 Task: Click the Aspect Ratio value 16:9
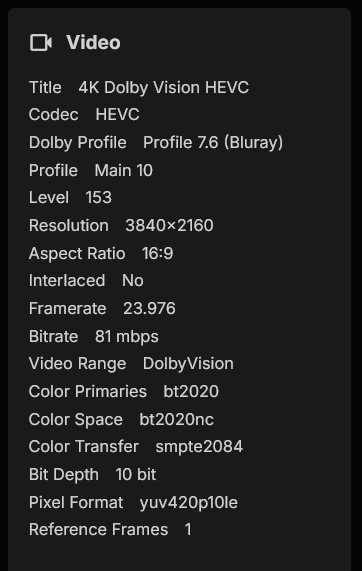click(157, 253)
